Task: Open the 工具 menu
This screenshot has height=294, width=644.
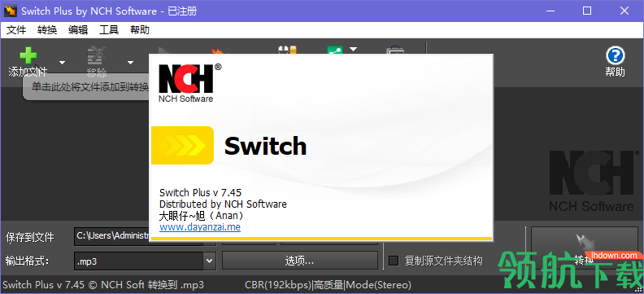Action: click(109, 30)
